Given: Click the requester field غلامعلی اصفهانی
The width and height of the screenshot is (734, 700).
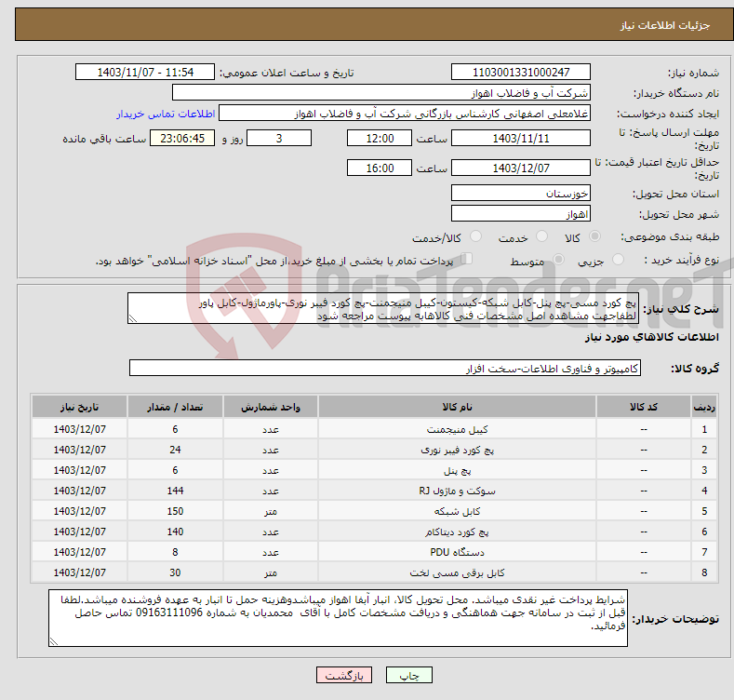Looking at the screenshot, I should point(405,114).
